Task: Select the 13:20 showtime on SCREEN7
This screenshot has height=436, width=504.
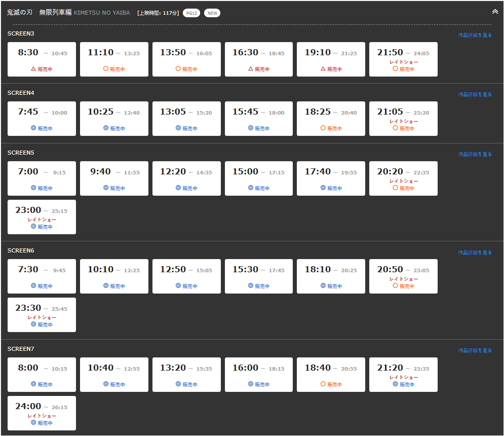Action: [x=186, y=375]
